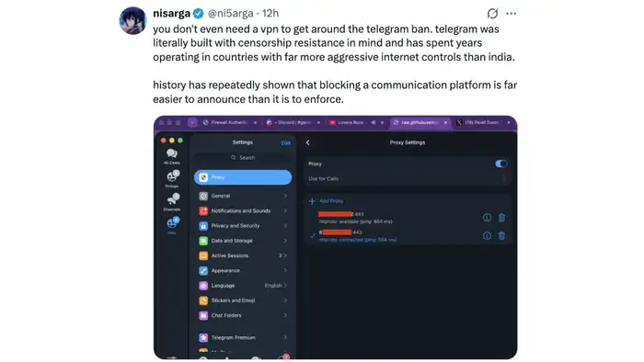Expand Active Sessions row chevron
Viewport: 644px width, 362px height.
pyautogui.click(x=285, y=255)
